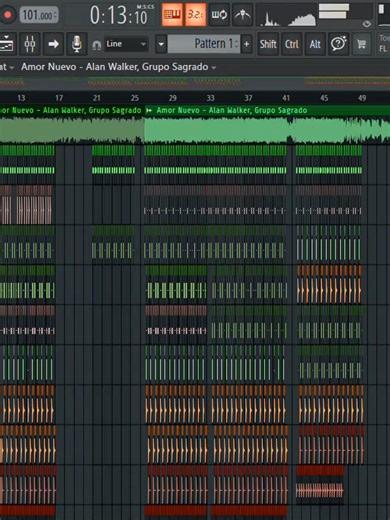Open the Line snap dropdown
Image resolution: width=390 pixels, height=520 pixels.
pyautogui.click(x=126, y=44)
